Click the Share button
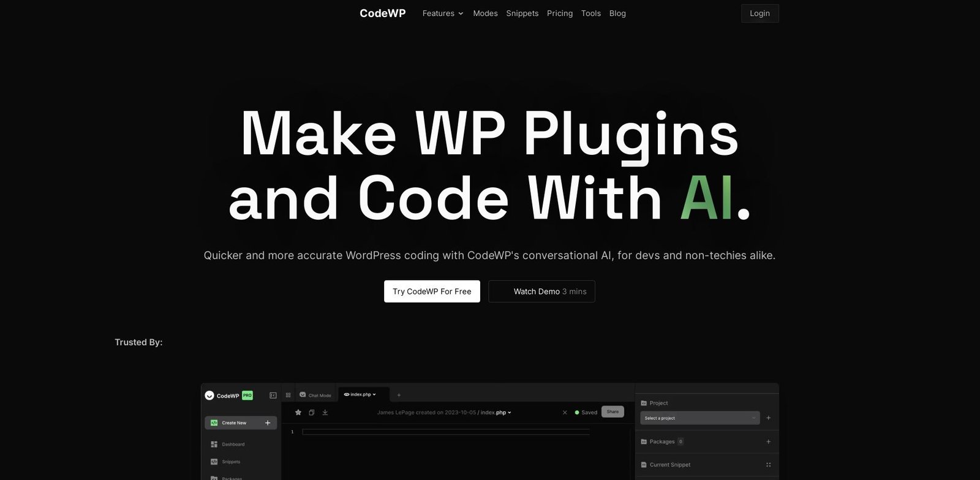Viewport: 980px width, 480px height. [x=612, y=412]
